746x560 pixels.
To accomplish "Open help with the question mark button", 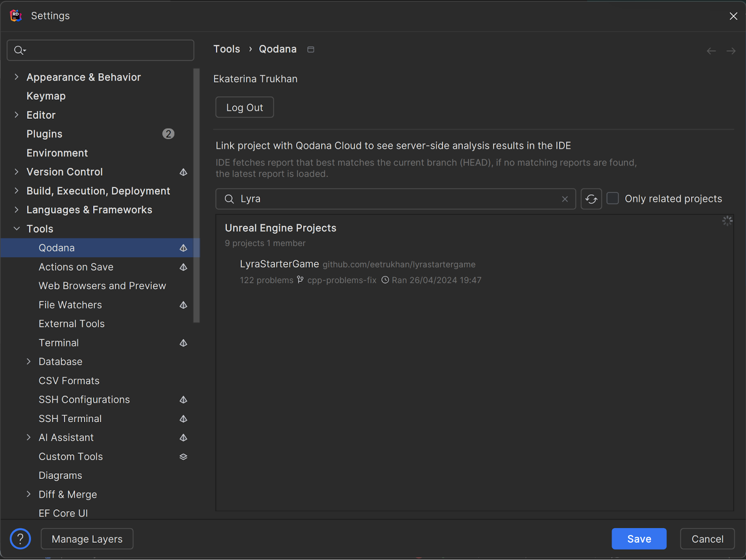I will point(20,539).
